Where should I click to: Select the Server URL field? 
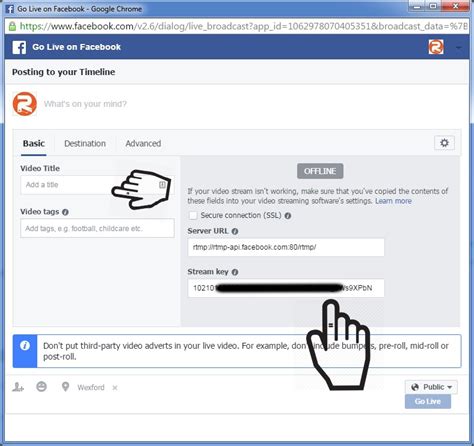[x=286, y=247]
